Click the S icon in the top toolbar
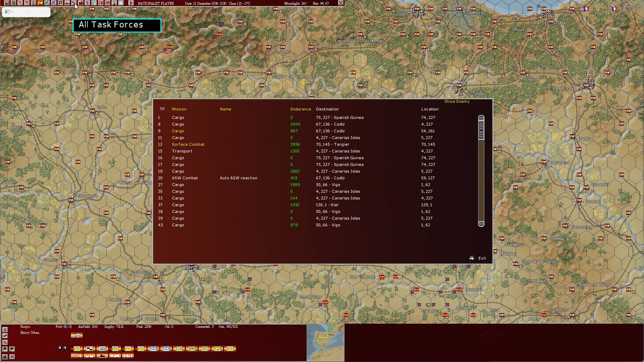The width and height of the screenshot is (644, 362). coord(87,3)
